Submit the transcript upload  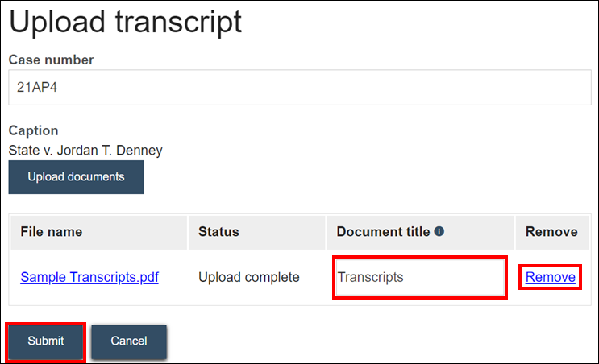point(45,341)
